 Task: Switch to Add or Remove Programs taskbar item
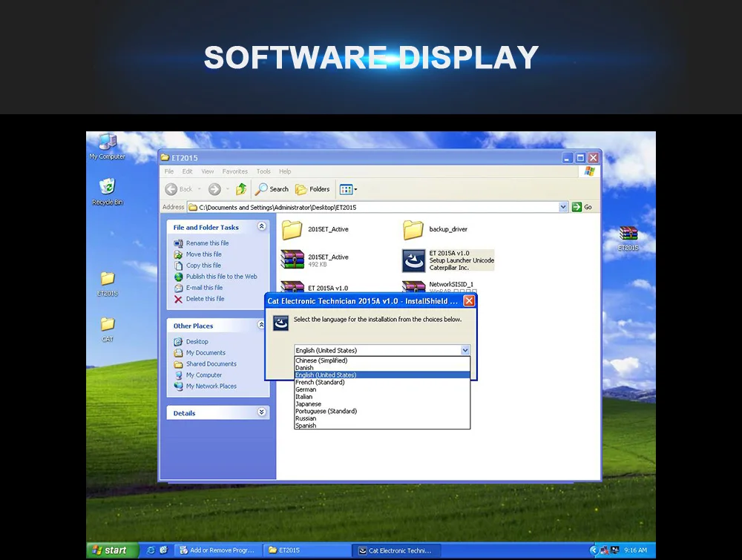click(x=217, y=550)
